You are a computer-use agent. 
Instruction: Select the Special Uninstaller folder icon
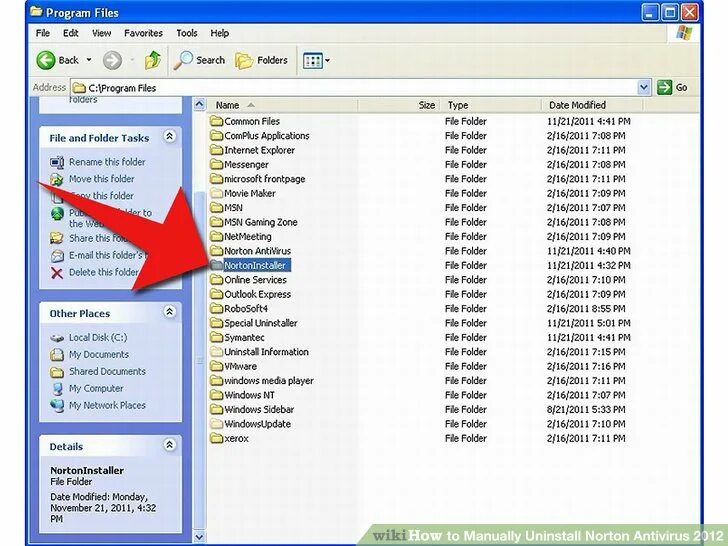pos(216,323)
